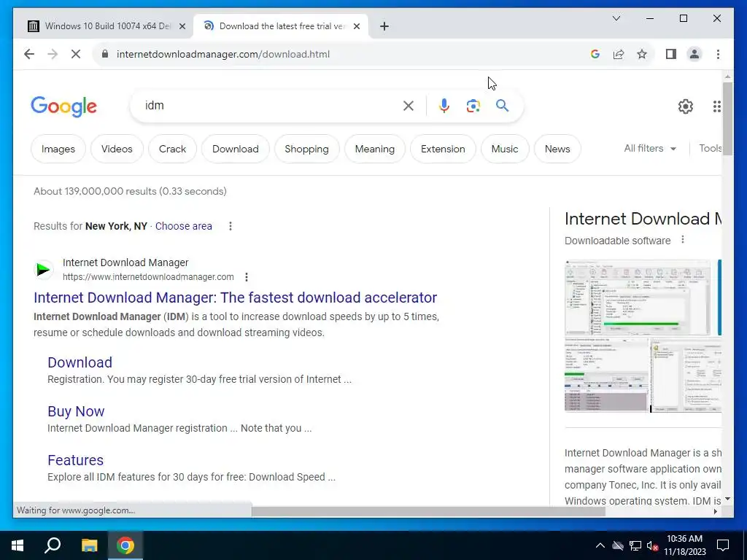Open options dots beside Choose area
The width and height of the screenshot is (747, 560).
pos(230,226)
